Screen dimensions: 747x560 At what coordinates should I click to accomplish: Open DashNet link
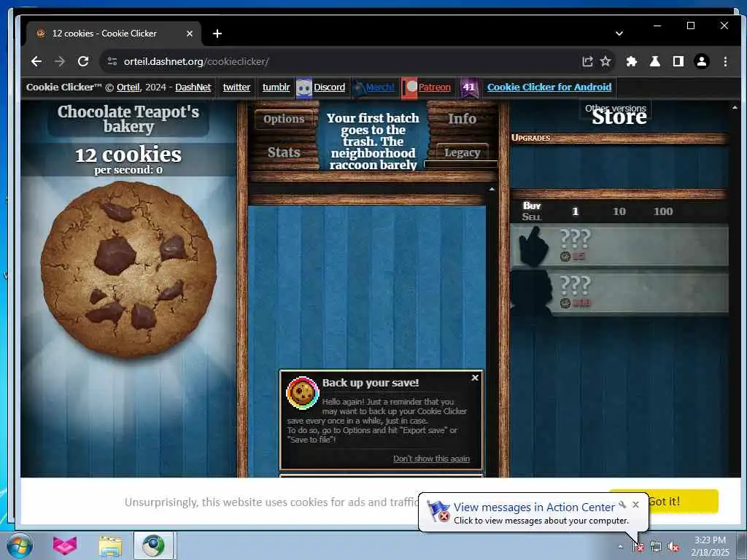click(x=193, y=87)
